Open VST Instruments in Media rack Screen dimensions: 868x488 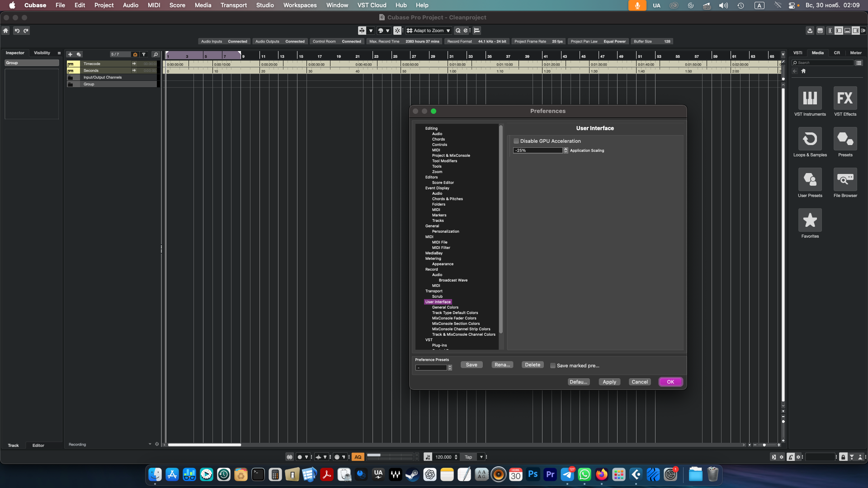(x=810, y=99)
